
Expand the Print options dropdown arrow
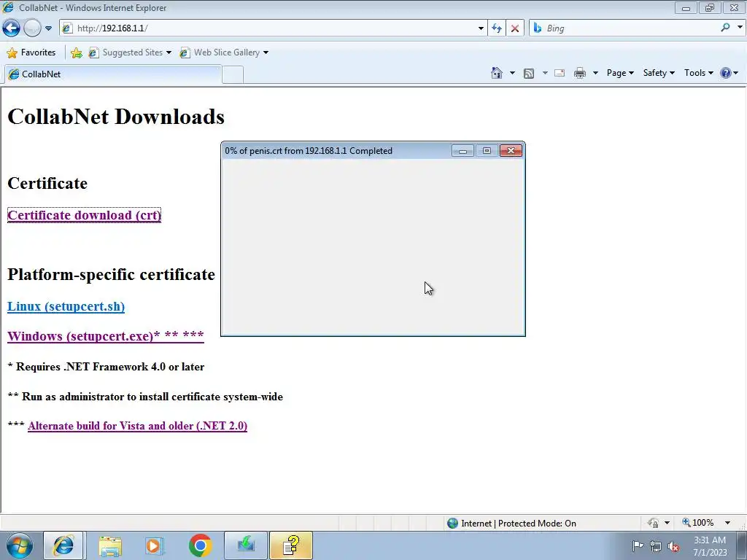tap(595, 73)
